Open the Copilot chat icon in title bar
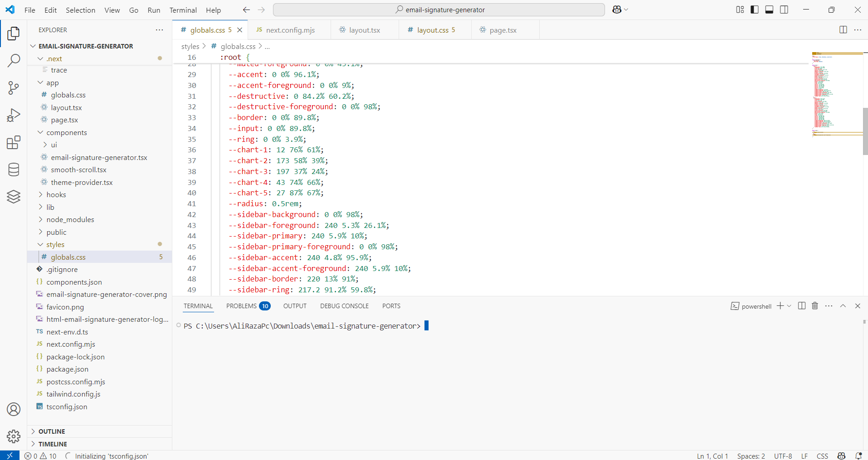 (x=617, y=10)
